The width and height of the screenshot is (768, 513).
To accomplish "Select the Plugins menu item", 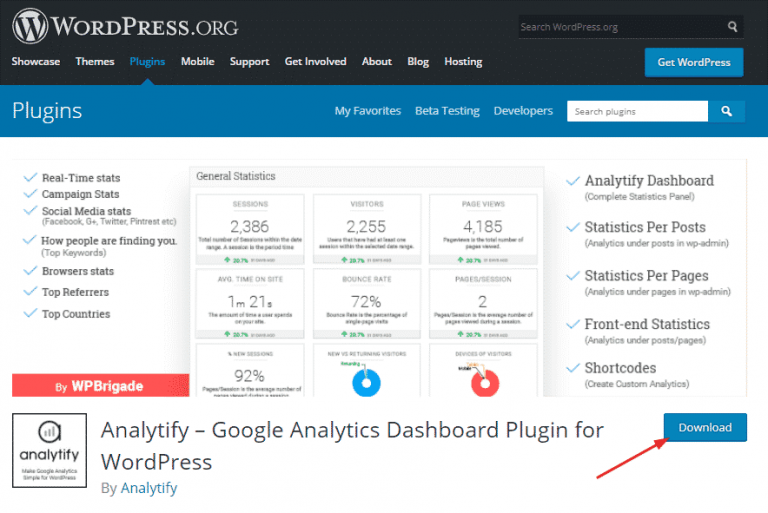I will coord(147,62).
